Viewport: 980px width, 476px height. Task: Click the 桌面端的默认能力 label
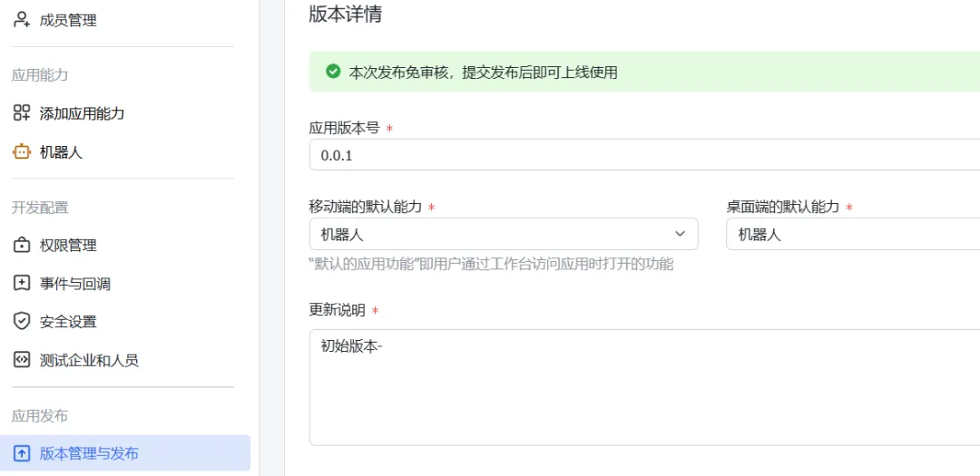[x=782, y=207]
